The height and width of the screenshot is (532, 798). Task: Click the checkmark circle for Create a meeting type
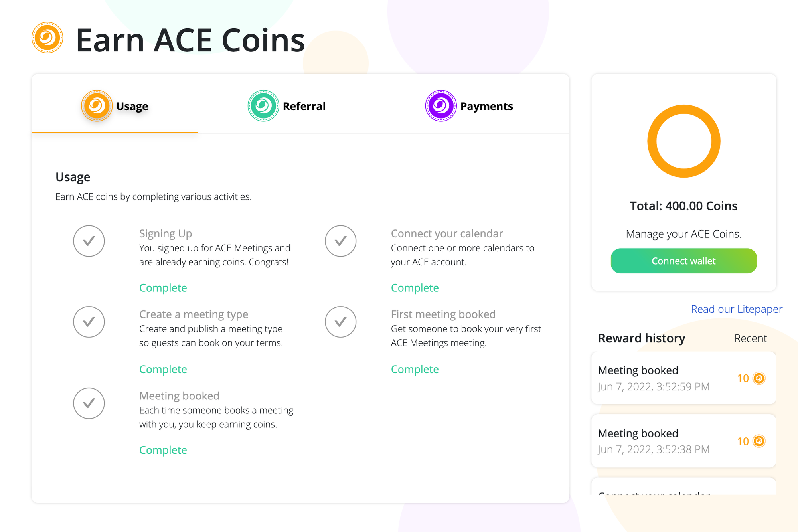coord(89,322)
